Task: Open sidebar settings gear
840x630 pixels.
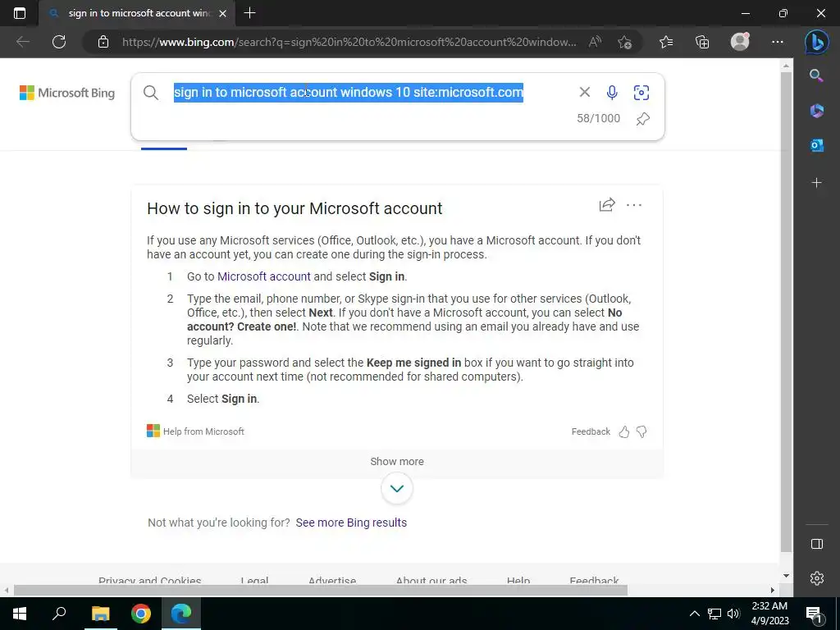Action: coord(816,578)
